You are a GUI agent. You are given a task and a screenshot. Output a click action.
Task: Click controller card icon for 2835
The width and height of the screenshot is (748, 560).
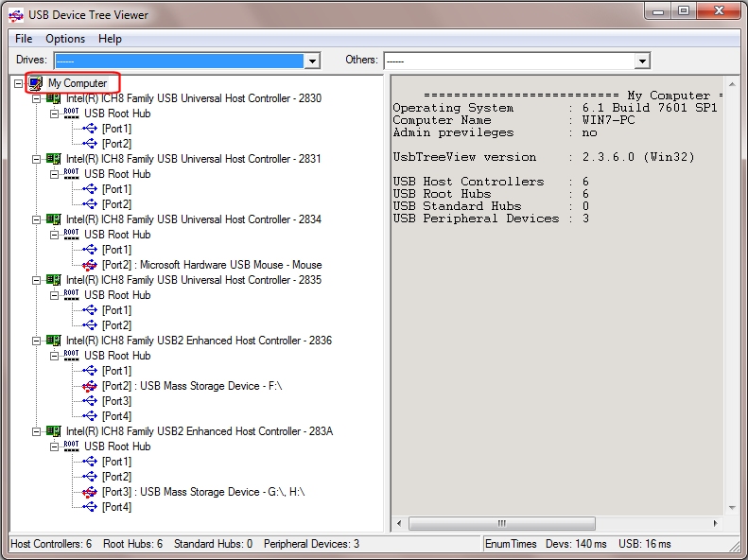pyautogui.click(x=53, y=280)
